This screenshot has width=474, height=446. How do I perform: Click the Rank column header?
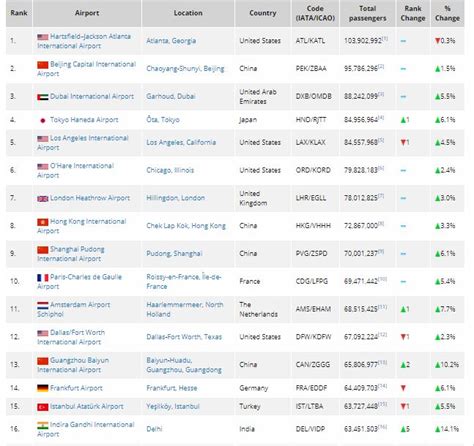(x=19, y=13)
